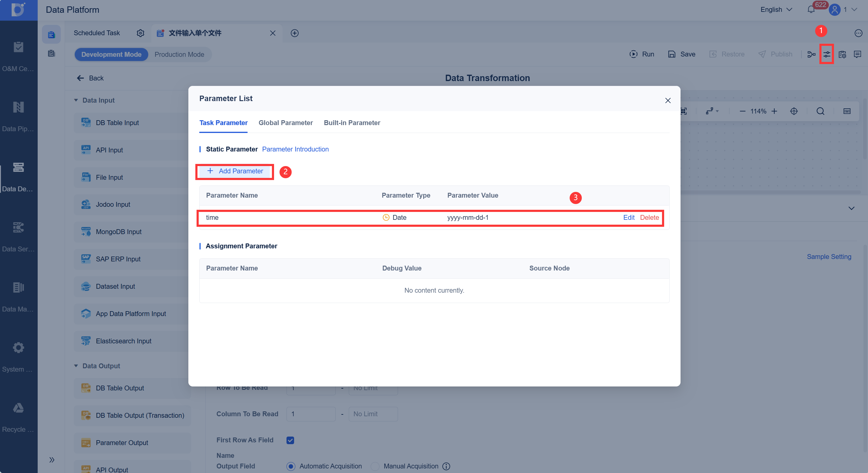Close the 文件输入单个文件 tab

273,33
